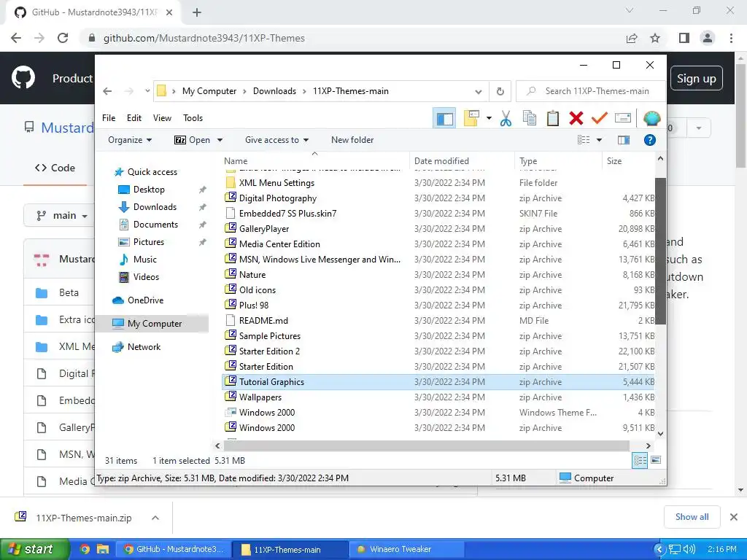Open Explorer recent locations dropdown
The width and height of the screenshot is (747, 560).
pos(147,91)
